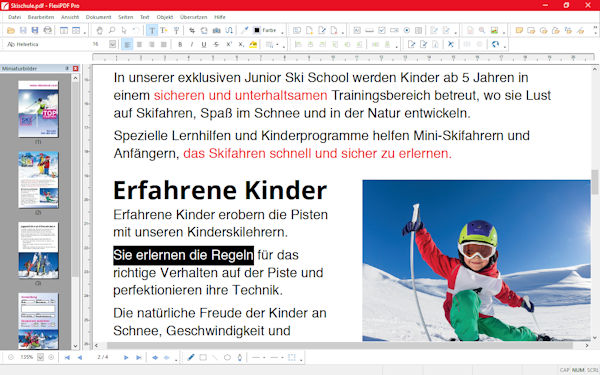This screenshot has width=600, height=375.
Task: Go to the next page
Action: click(126, 357)
